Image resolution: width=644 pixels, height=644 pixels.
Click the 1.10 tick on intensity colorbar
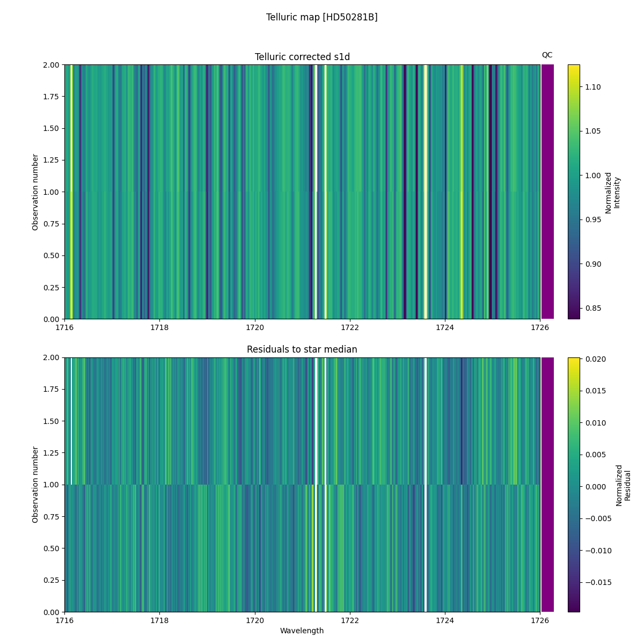click(x=592, y=87)
